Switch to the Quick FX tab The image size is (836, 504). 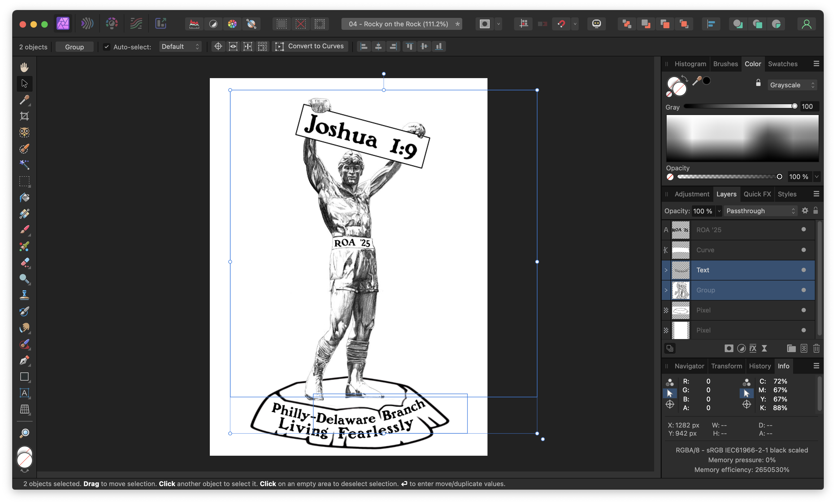[757, 194]
